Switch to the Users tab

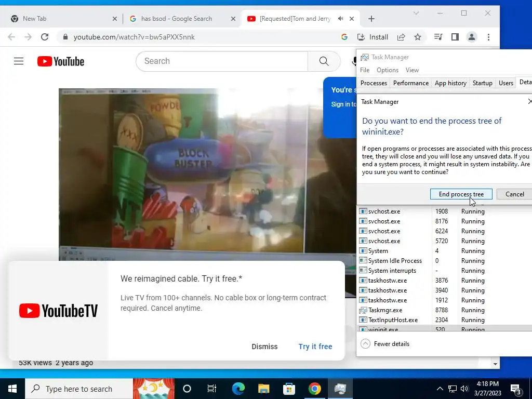(x=506, y=83)
